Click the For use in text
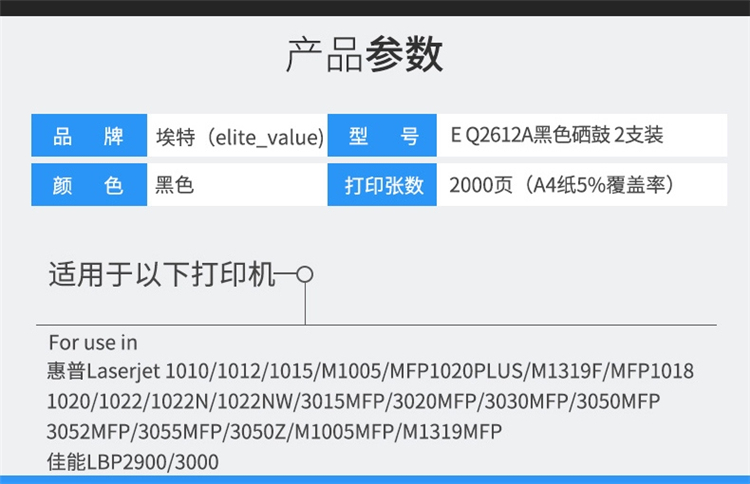Viewport: 750px width, 484px height. pos(93,343)
